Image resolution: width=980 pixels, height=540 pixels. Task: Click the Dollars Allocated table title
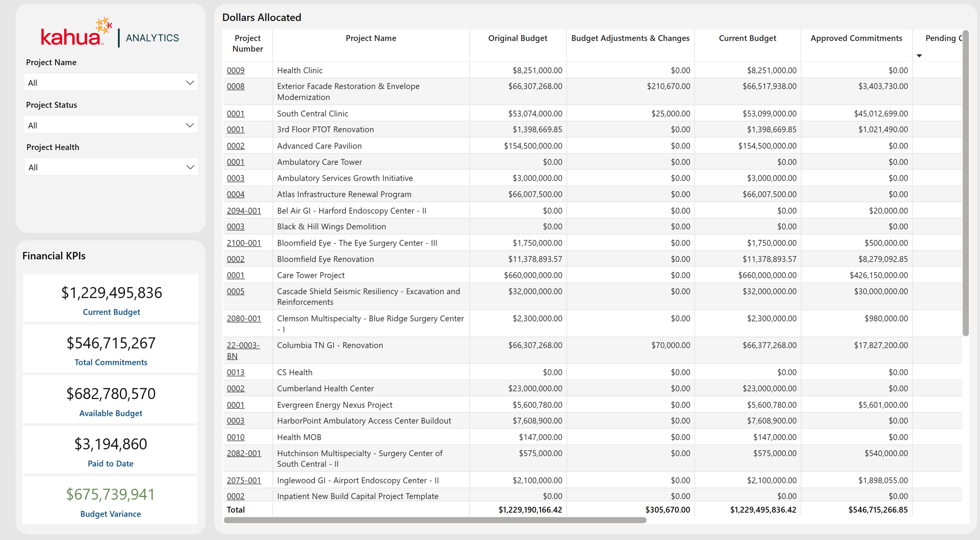pos(261,17)
